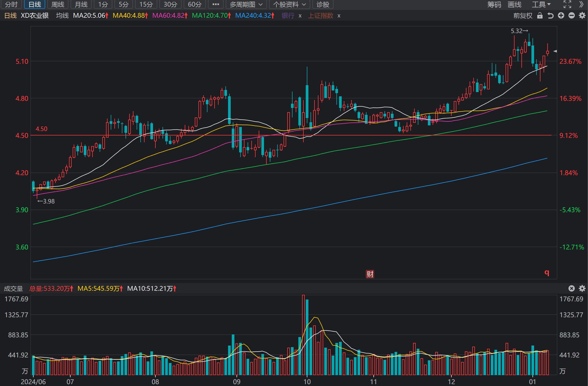The width and height of the screenshot is (588, 386).
Task: Click the lock icon beside 前复权
Action: pyautogui.click(x=540, y=16)
